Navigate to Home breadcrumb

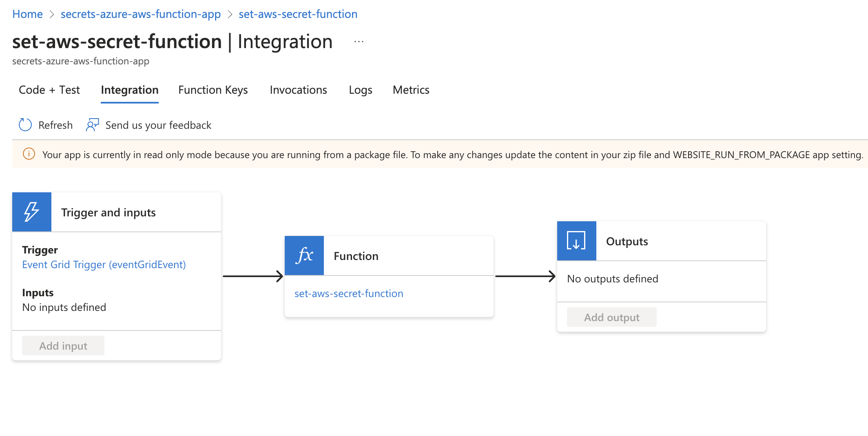[x=27, y=14]
